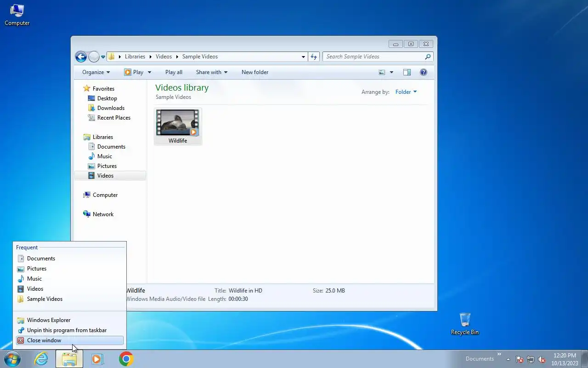Launch Google Chrome from the taskbar
The width and height of the screenshot is (588, 368).
126,359
